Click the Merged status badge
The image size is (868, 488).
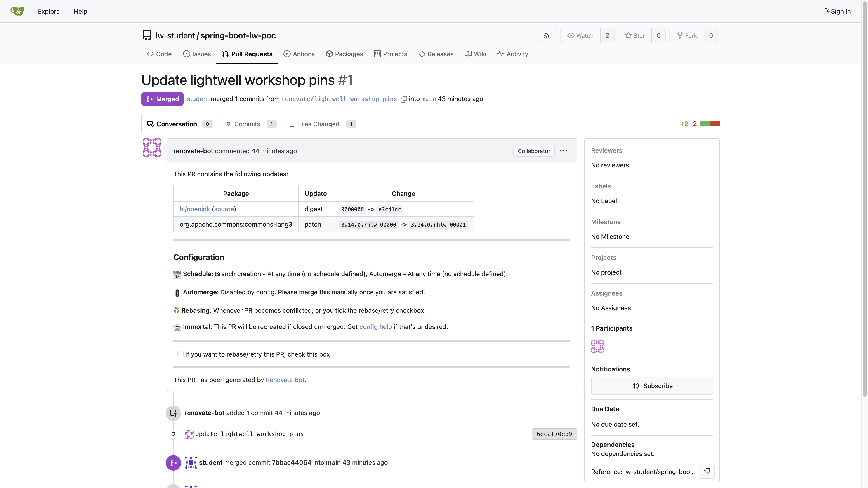[x=162, y=99]
